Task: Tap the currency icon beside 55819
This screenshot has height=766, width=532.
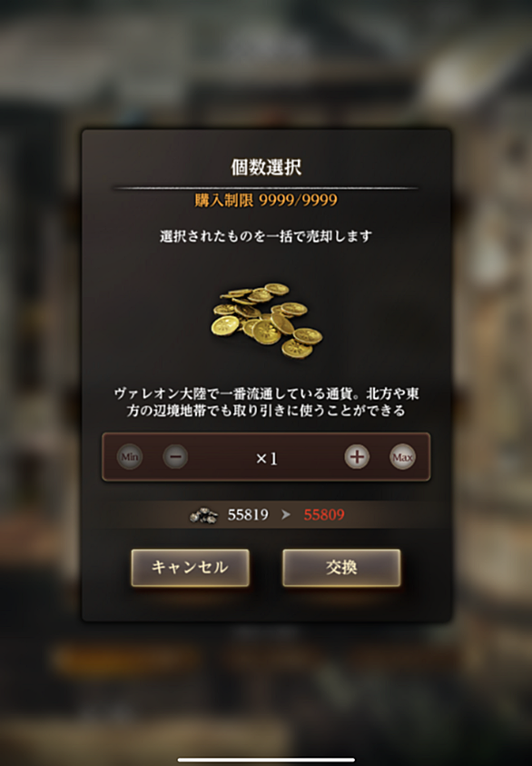Action: [x=203, y=515]
